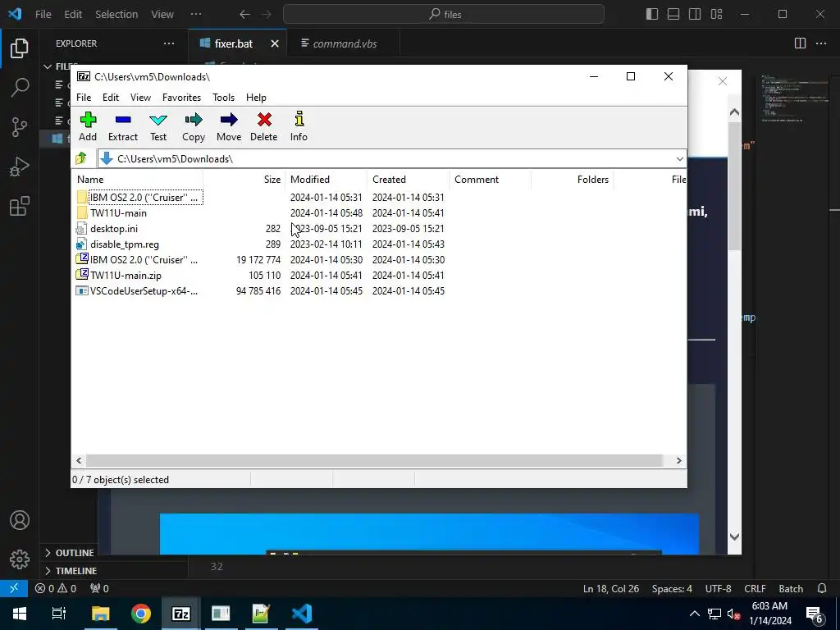Viewport: 840px width, 630px height.
Task: Select the VSCodeUserSetup-x64 installer file
Action: (x=144, y=291)
